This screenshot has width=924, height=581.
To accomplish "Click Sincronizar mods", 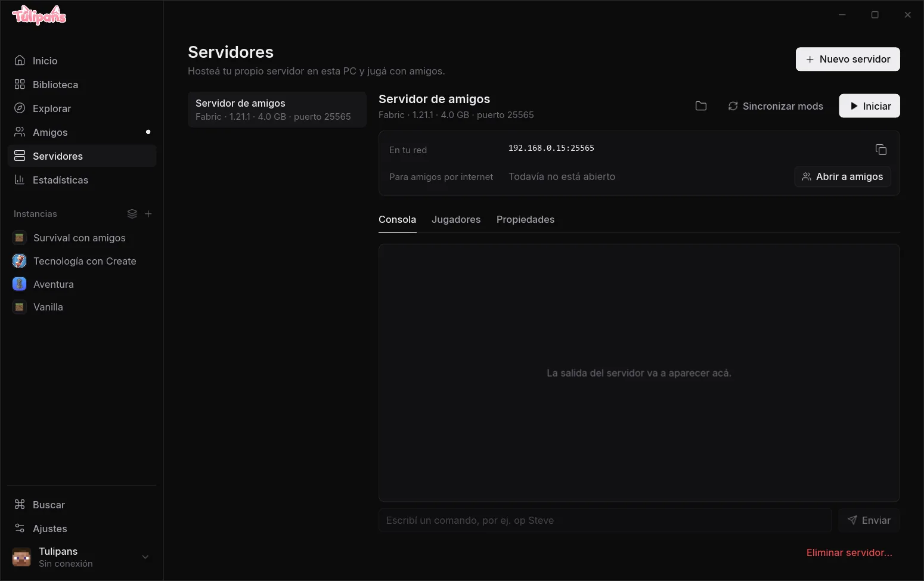I will tap(776, 106).
